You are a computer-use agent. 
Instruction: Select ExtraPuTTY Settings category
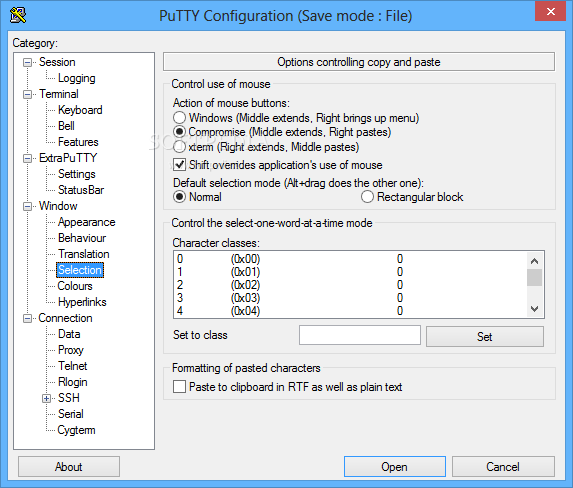pyautogui.click(x=76, y=174)
